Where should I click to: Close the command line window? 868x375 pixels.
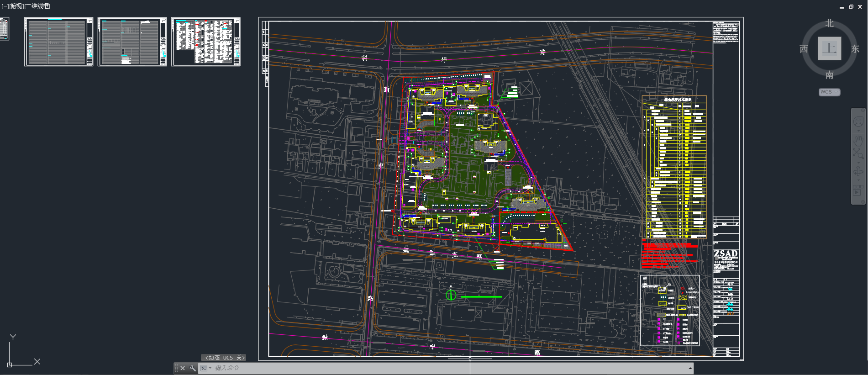click(183, 368)
